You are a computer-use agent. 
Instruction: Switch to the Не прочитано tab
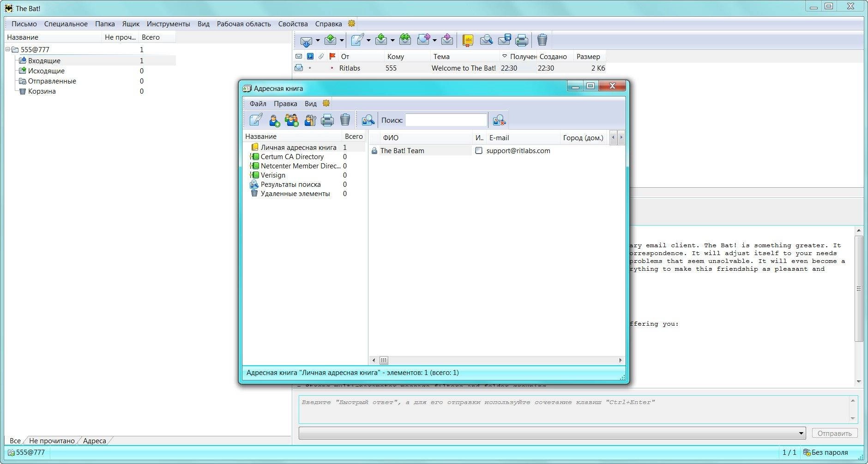pos(52,440)
